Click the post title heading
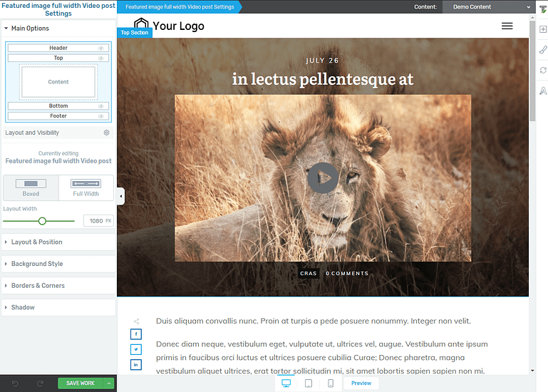This screenshot has height=392, width=548. point(323,79)
